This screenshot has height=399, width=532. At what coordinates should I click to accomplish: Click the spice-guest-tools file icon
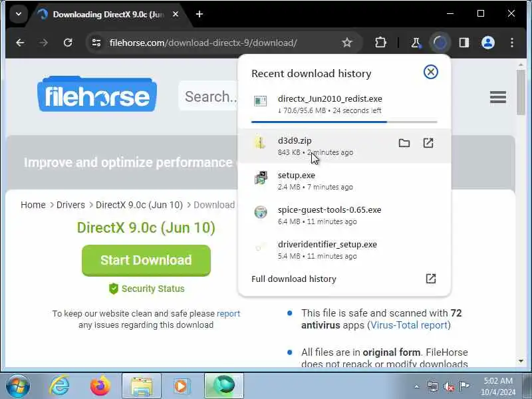coord(261,212)
